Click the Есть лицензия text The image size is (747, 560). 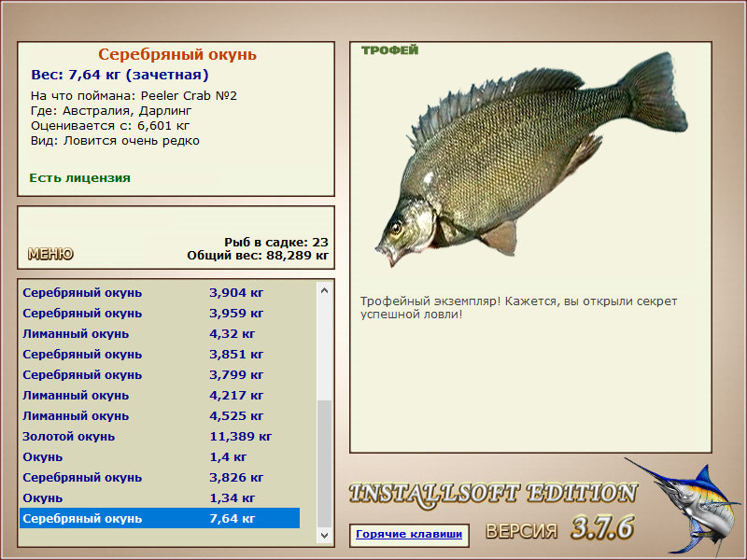(x=80, y=178)
